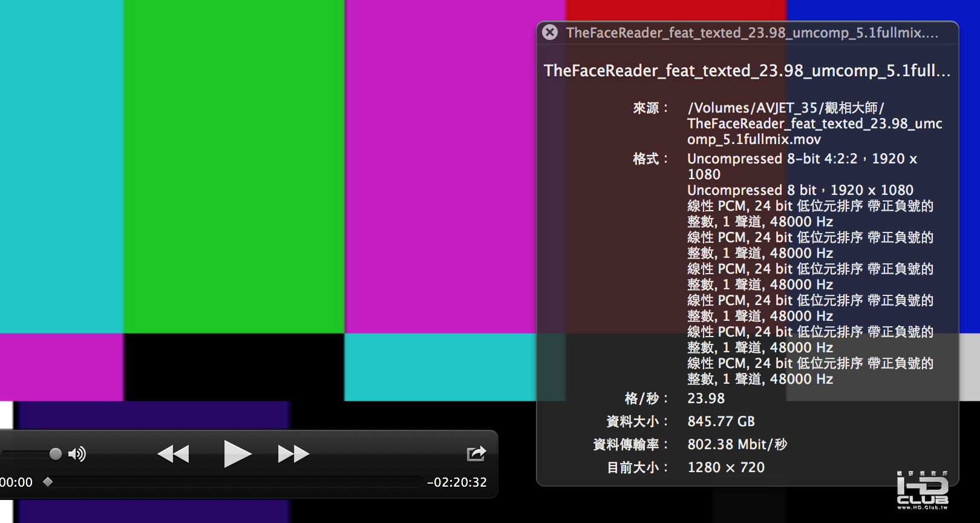Click the 資料傳輸率 label
The width and height of the screenshot is (980, 523).
(x=631, y=444)
